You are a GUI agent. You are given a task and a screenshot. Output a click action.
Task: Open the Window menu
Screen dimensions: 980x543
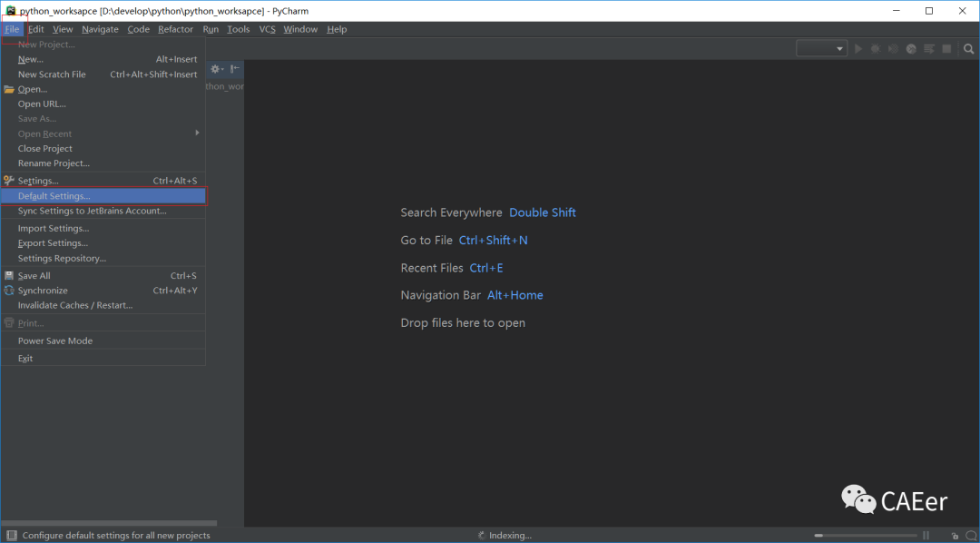click(300, 29)
